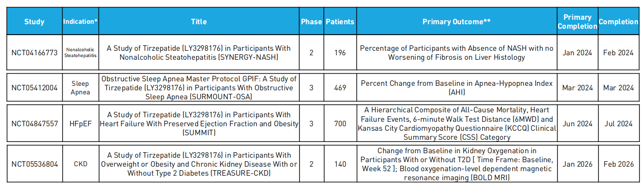Open study NCT05412004
The image size is (644, 186).
pyautogui.click(x=35, y=88)
